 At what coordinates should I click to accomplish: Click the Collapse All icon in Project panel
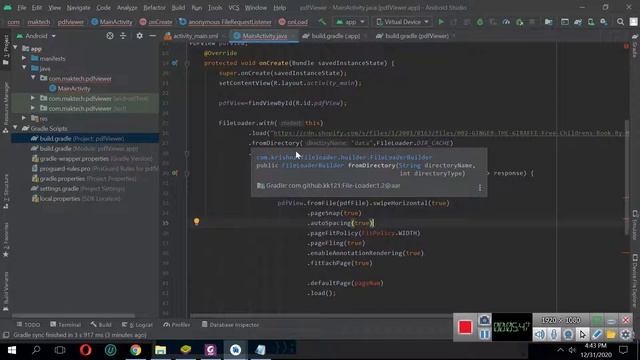[x=123, y=36]
